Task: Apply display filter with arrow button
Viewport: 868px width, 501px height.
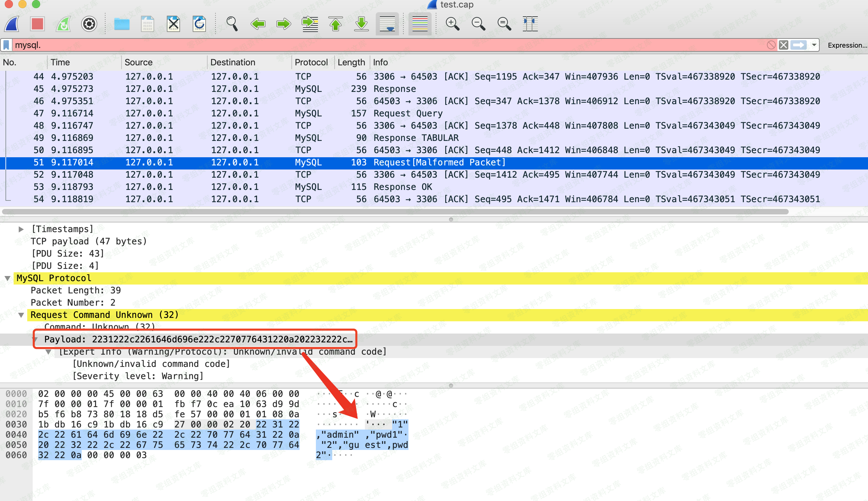Action: [799, 45]
